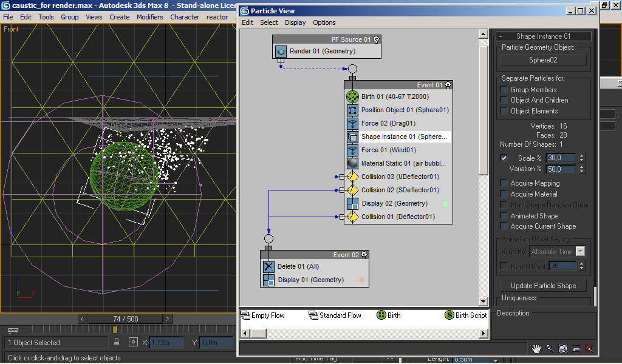Image resolution: width=622 pixels, height=364 pixels.
Task: Open Particle View Options menu
Action: click(x=324, y=22)
